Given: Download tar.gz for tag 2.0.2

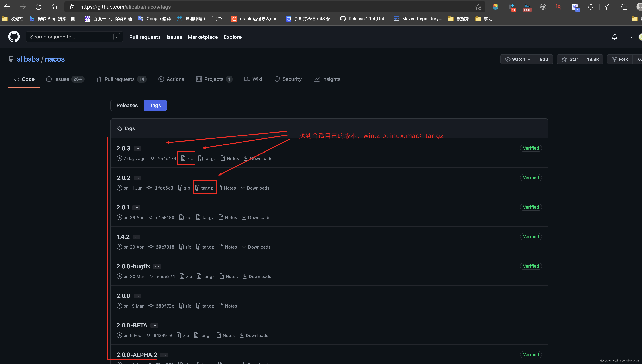Looking at the screenshot, I should (x=204, y=188).
